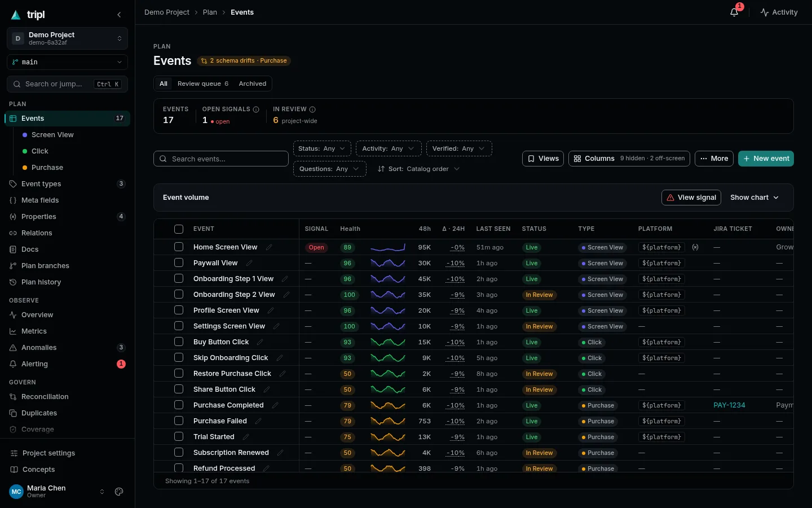Switch to the Archived tab
Screen dimensions: 812x508
click(253, 84)
